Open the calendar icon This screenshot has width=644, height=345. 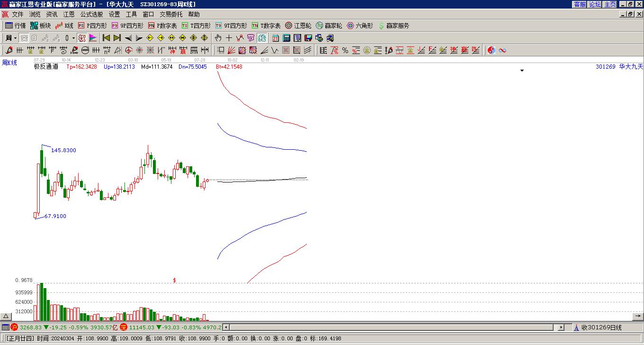click(276, 38)
